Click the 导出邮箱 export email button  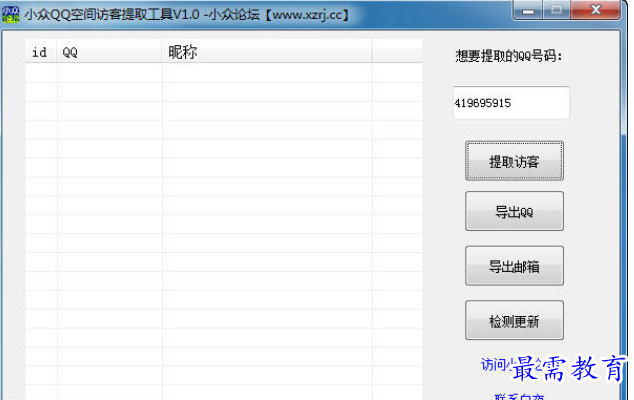click(x=514, y=266)
